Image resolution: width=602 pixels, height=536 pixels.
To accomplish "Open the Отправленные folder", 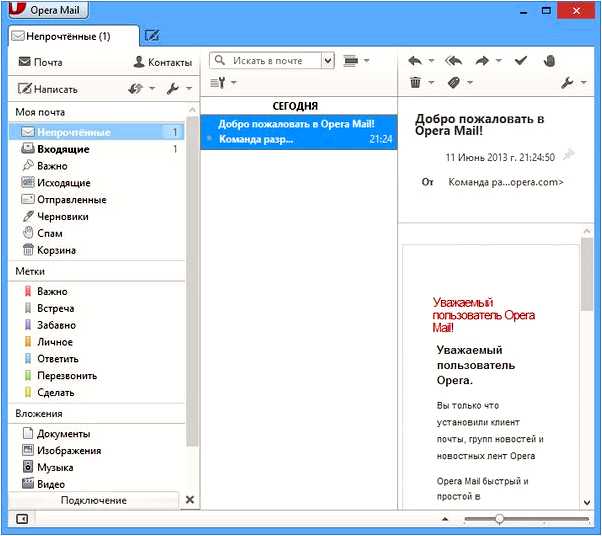I will pyautogui.click(x=64, y=200).
